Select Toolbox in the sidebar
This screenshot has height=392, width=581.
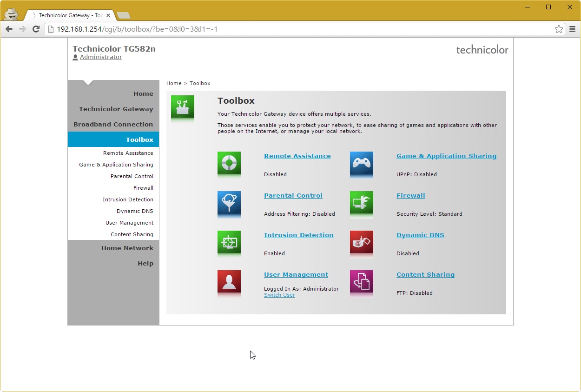[113, 140]
